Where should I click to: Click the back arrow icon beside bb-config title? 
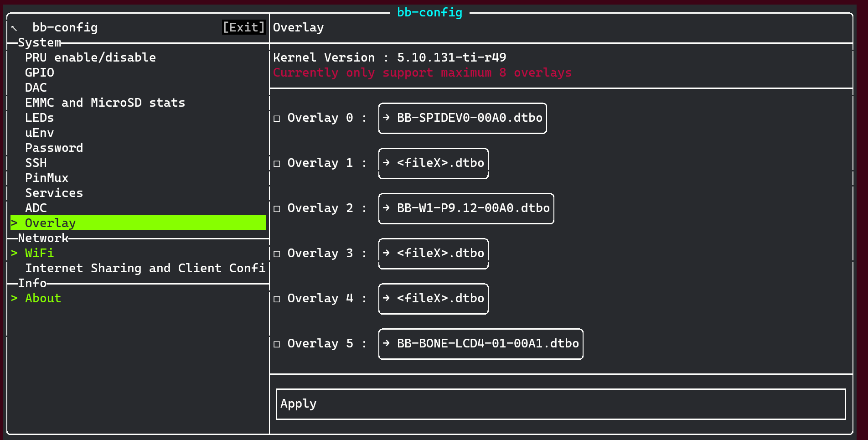tap(14, 27)
